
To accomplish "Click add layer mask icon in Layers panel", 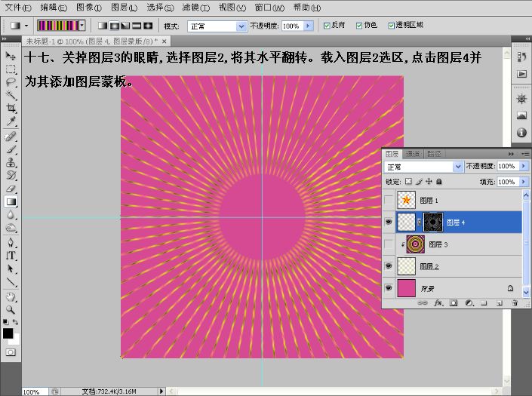I will click(454, 303).
